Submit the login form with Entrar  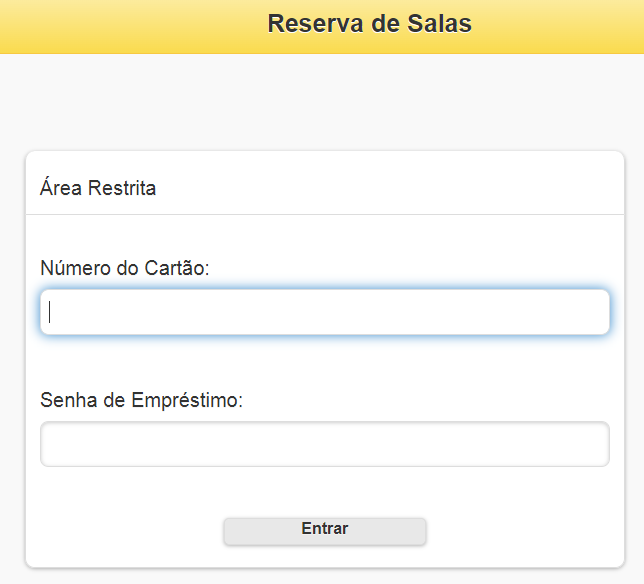325,530
